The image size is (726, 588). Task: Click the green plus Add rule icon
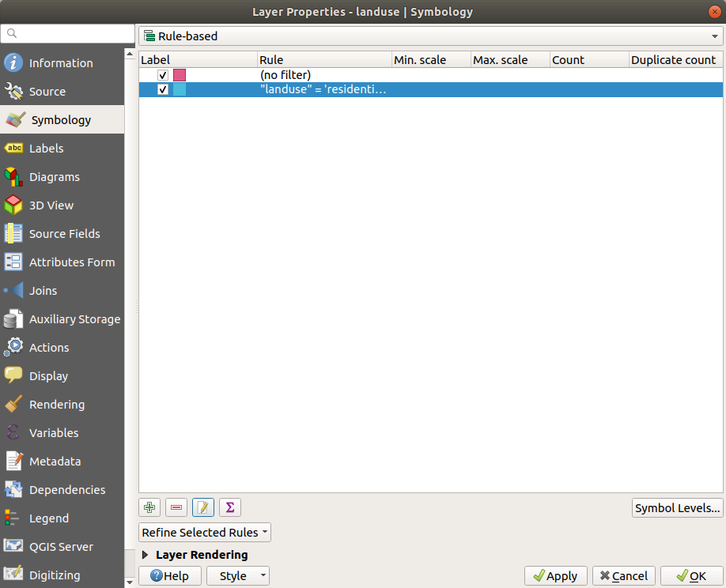149,507
